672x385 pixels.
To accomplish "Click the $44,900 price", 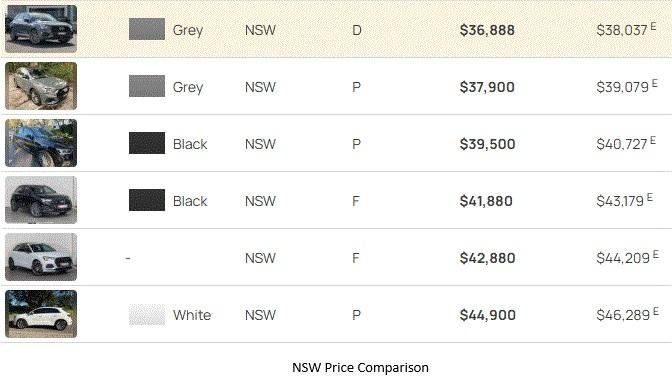I will (x=488, y=315).
